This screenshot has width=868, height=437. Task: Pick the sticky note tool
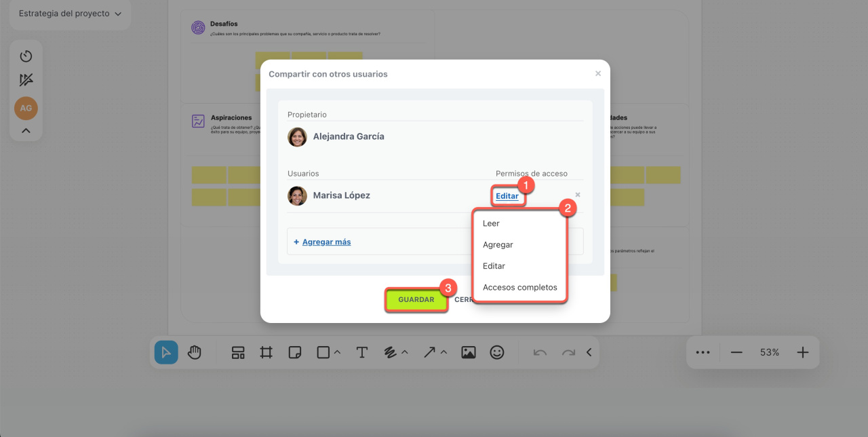(x=294, y=352)
